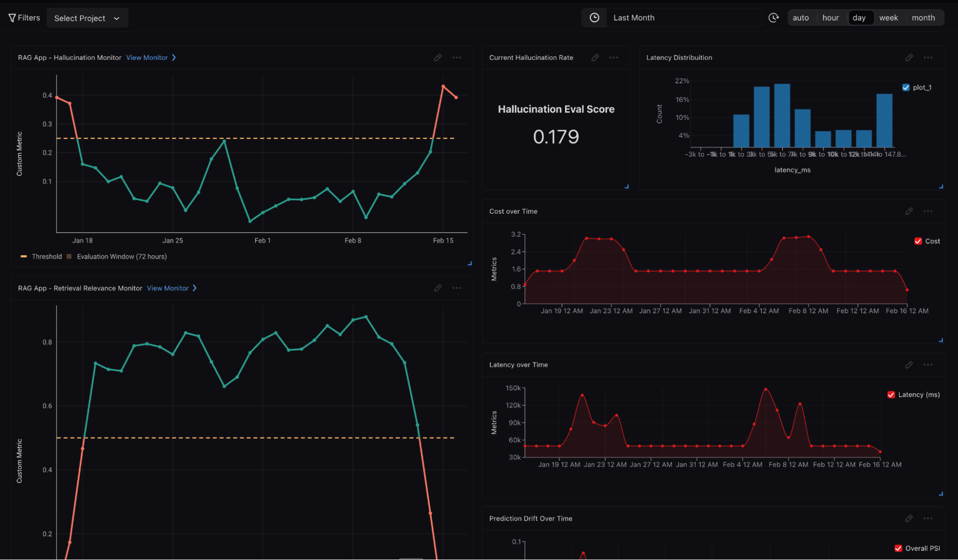Open Prediction Drift Over Time options menu
958x560 pixels.
[x=928, y=519]
